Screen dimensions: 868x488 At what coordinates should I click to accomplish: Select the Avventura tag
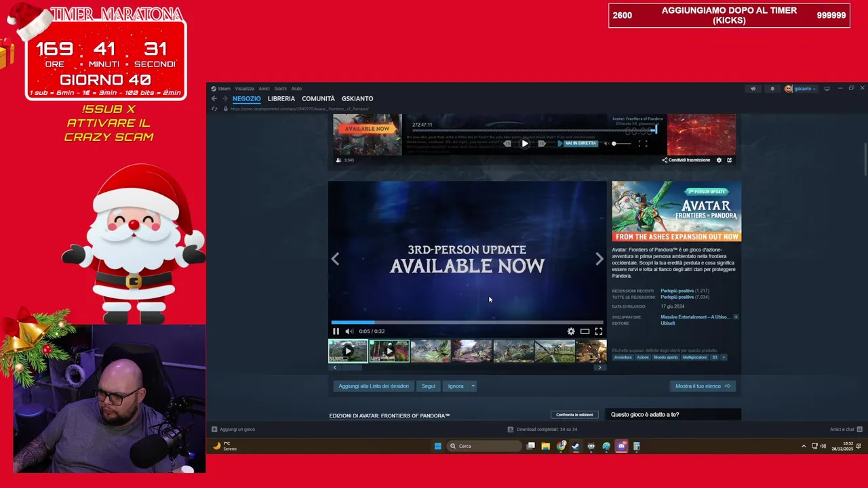(623, 357)
